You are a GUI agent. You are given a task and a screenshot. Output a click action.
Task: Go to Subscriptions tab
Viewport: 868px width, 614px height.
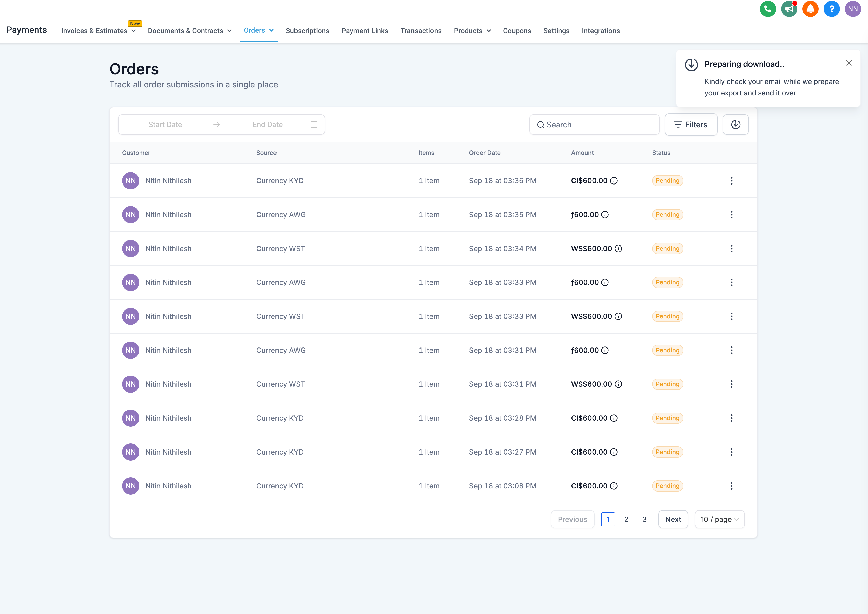tap(307, 31)
